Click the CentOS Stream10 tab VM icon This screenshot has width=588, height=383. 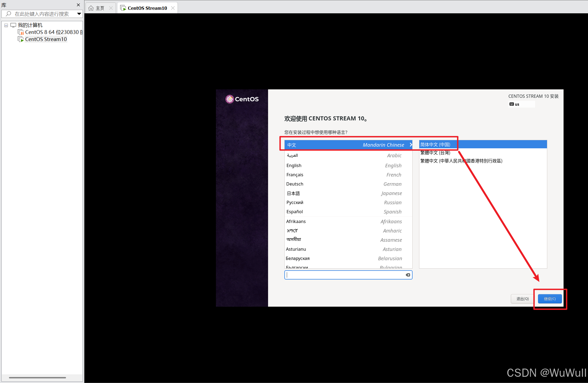123,8
